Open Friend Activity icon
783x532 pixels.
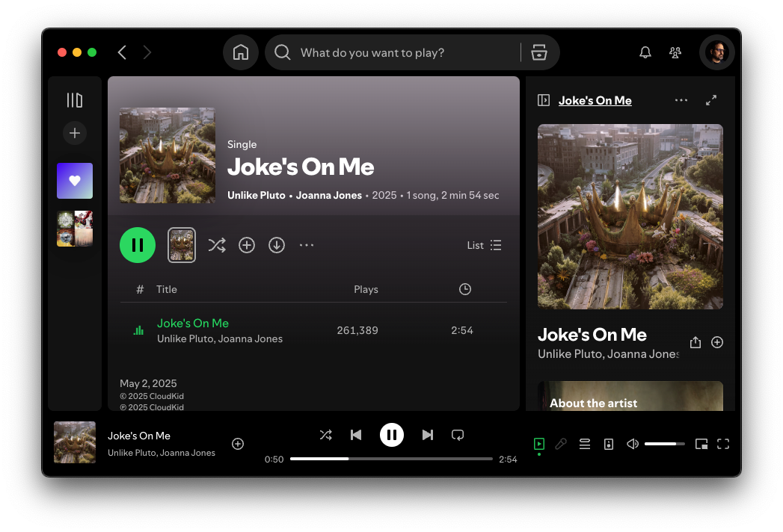pos(675,52)
